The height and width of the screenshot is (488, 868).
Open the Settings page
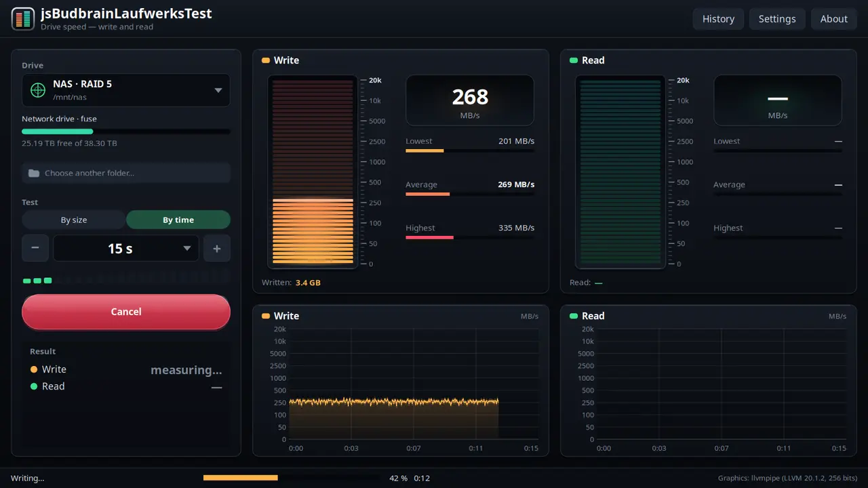[x=777, y=19]
